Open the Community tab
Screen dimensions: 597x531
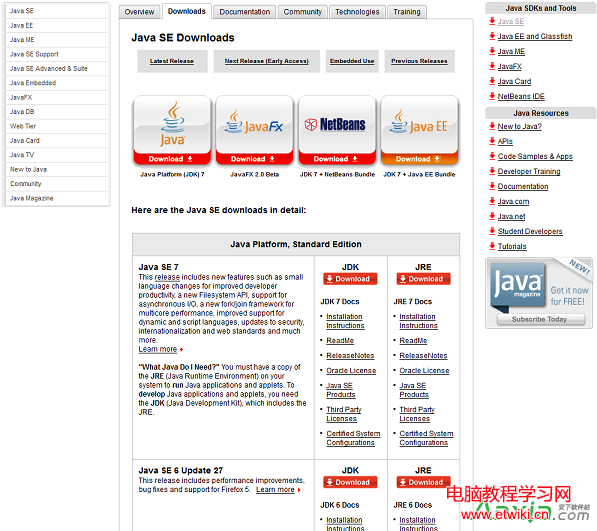point(303,12)
